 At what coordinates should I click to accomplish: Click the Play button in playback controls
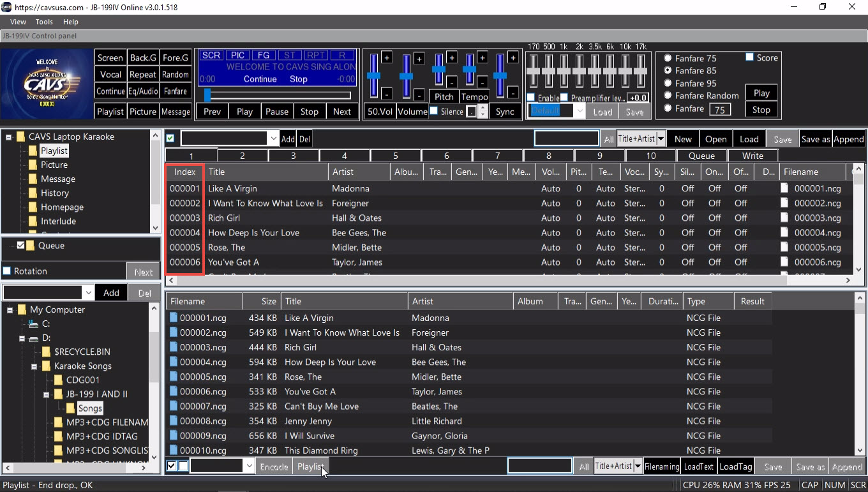(244, 112)
